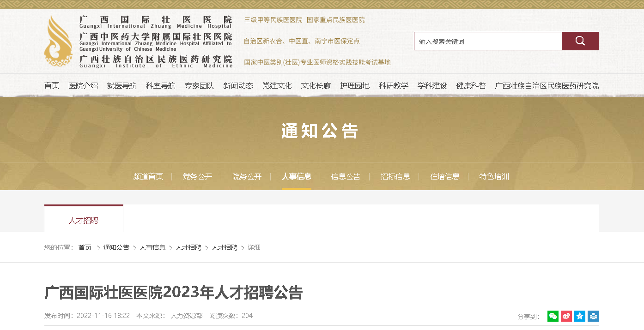Switch to 信息公告 sub-tab
This screenshot has height=330, width=644.
[346, 176]
